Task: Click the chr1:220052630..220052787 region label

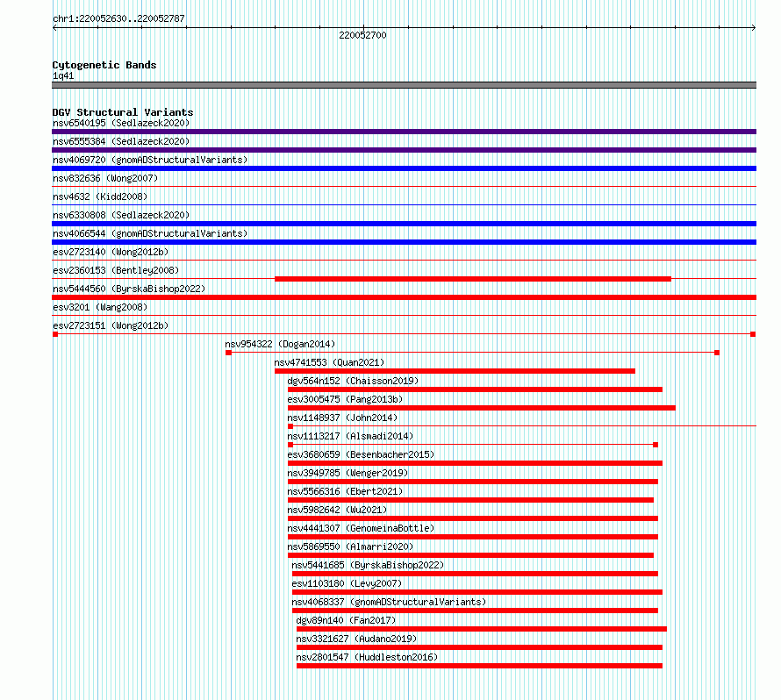Action: [118, 18]
